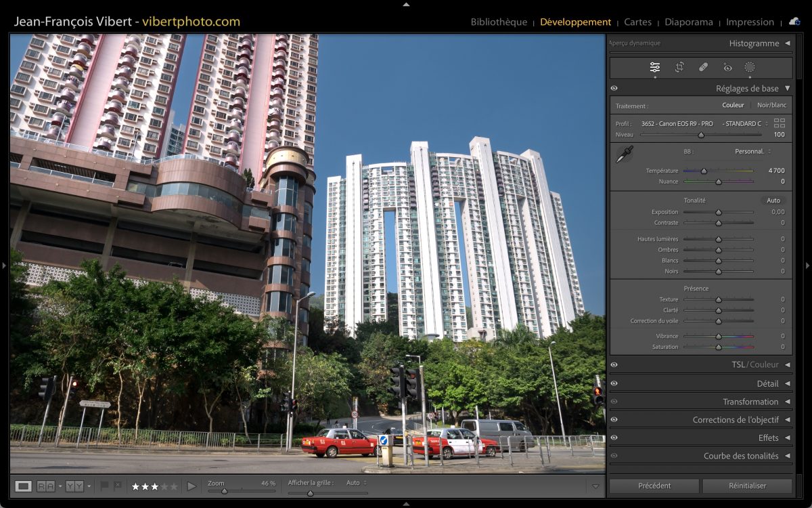Pick the white balance eyedropper
This screenshot has width=812, height=508.
[x=624, y=154]
